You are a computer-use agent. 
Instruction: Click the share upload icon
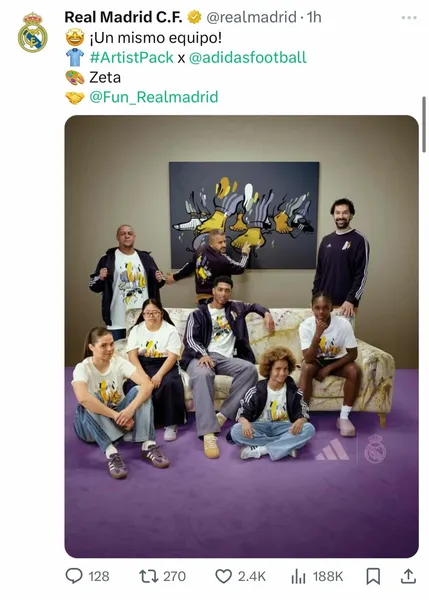408,576
